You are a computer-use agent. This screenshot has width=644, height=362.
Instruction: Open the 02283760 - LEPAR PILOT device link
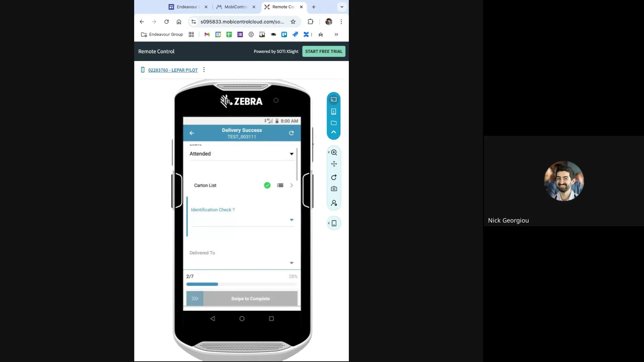pos(173,70)
